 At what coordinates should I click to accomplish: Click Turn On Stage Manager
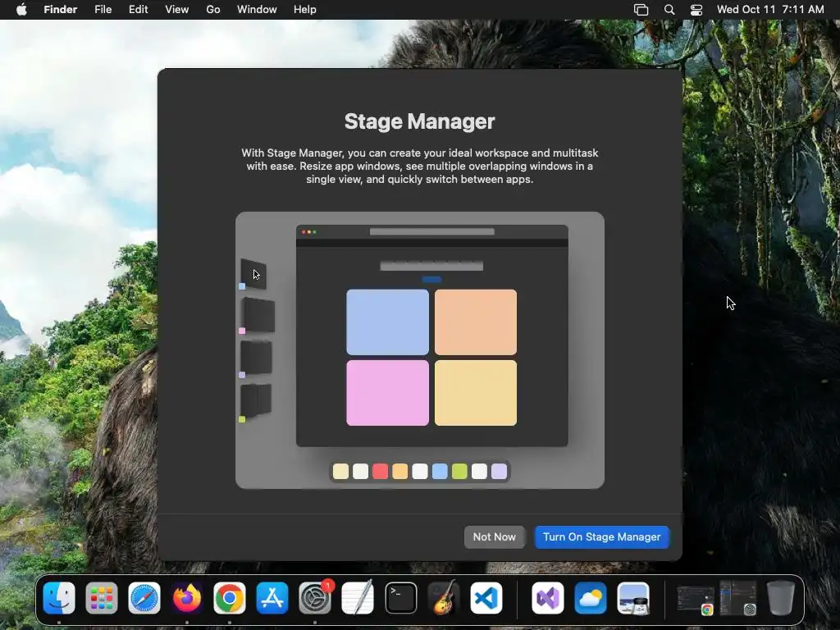601,536
